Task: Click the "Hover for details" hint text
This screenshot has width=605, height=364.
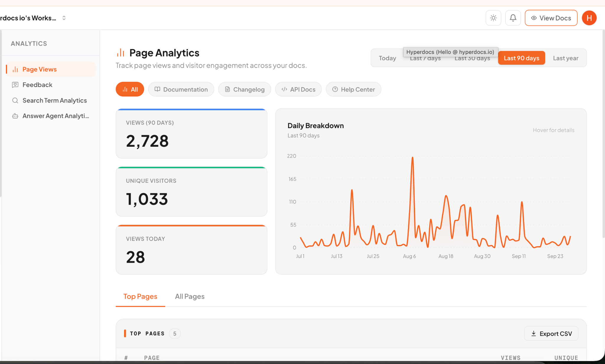Action: click(x=553, y=130)
